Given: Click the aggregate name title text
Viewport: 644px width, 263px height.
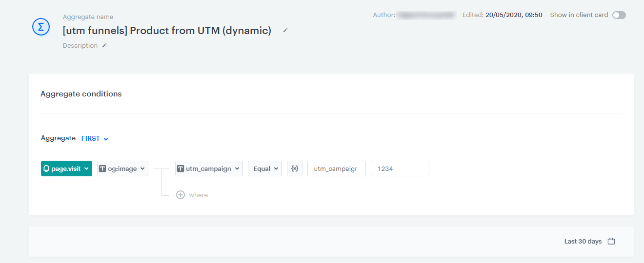Looking at the screenshot, I should (x=167, y=31).
